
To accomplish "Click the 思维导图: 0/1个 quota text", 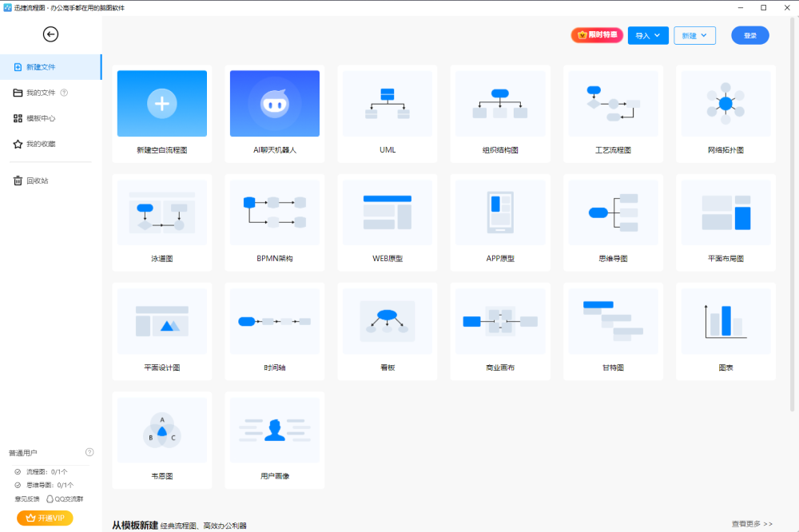I will [50, 485].
